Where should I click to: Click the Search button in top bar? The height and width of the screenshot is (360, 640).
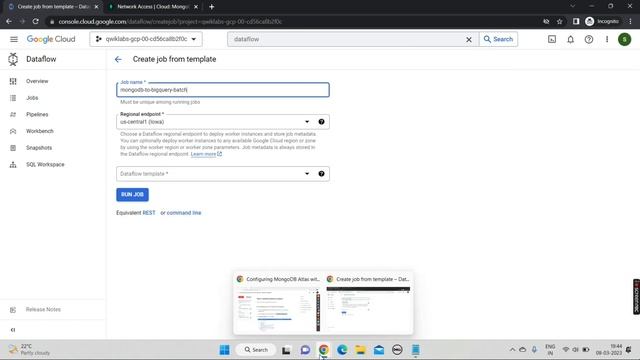coord(498,39)
